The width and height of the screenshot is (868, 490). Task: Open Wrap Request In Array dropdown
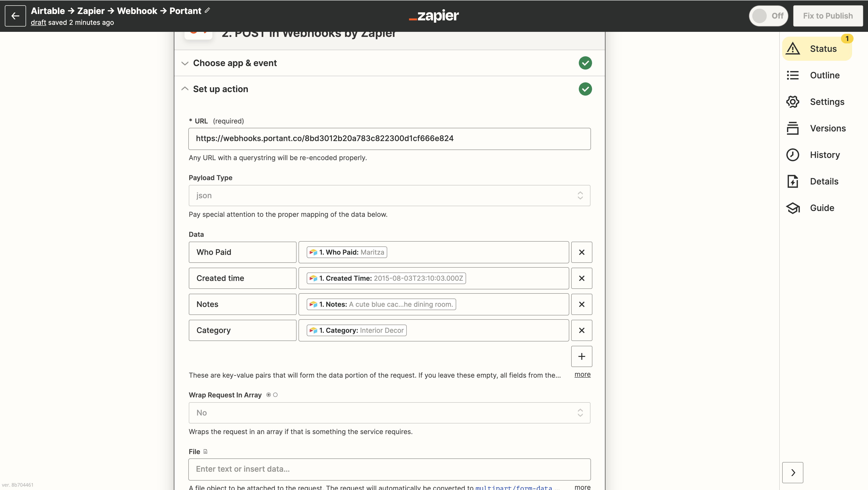pyautogui.click(x=389, y=413)
